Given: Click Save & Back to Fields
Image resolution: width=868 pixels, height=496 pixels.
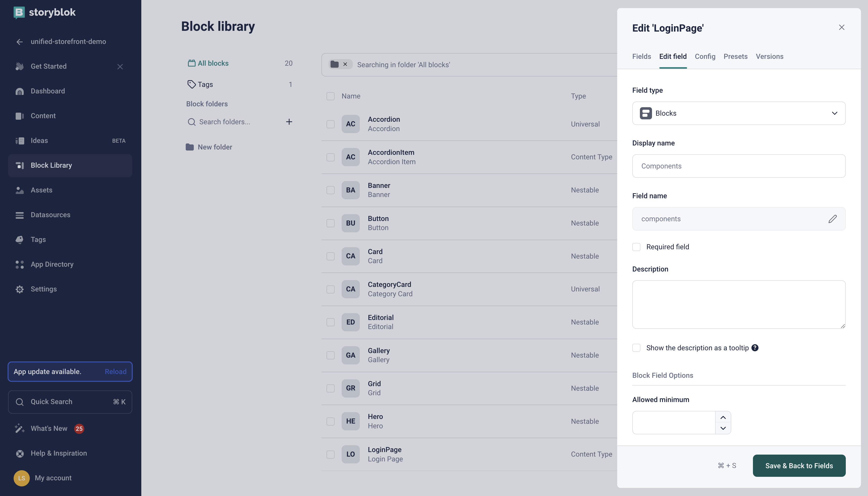Looking at the screenshot, I should [x=799, y=466].
